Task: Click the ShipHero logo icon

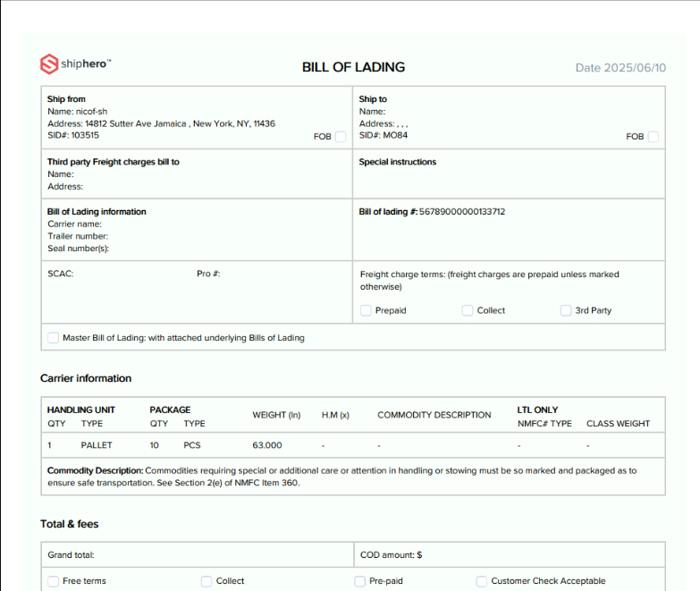Action: pyautogui.click(x=49, y=63)
